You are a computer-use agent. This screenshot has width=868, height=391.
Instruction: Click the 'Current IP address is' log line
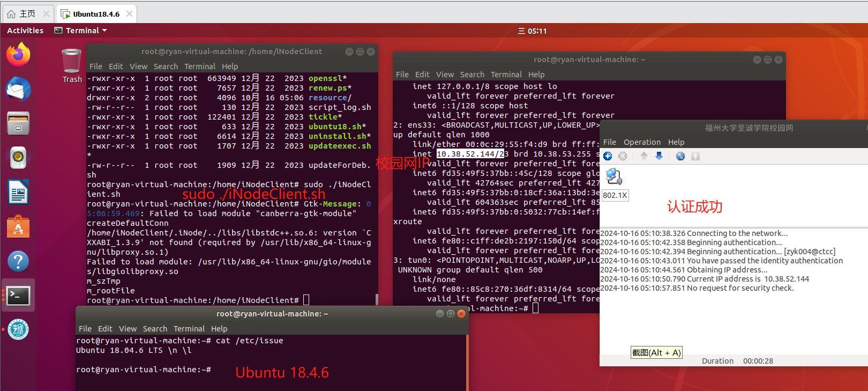705,279
